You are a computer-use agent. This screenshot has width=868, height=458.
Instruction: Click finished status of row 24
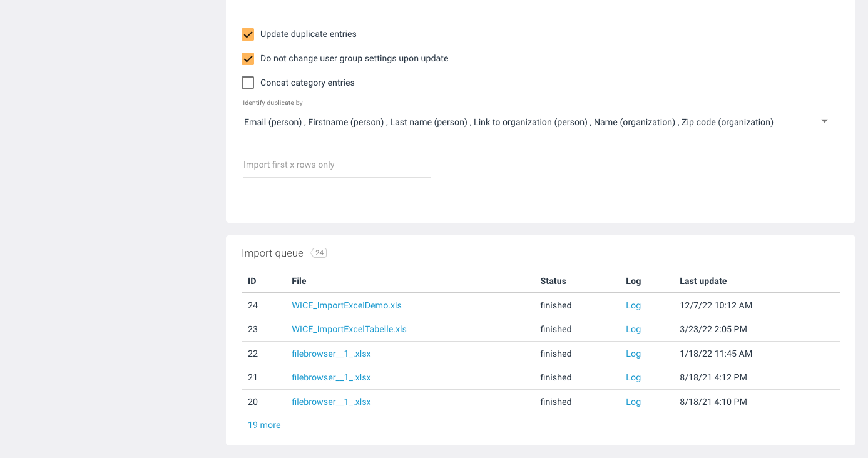pyautogui.click(x=556, y=305)
